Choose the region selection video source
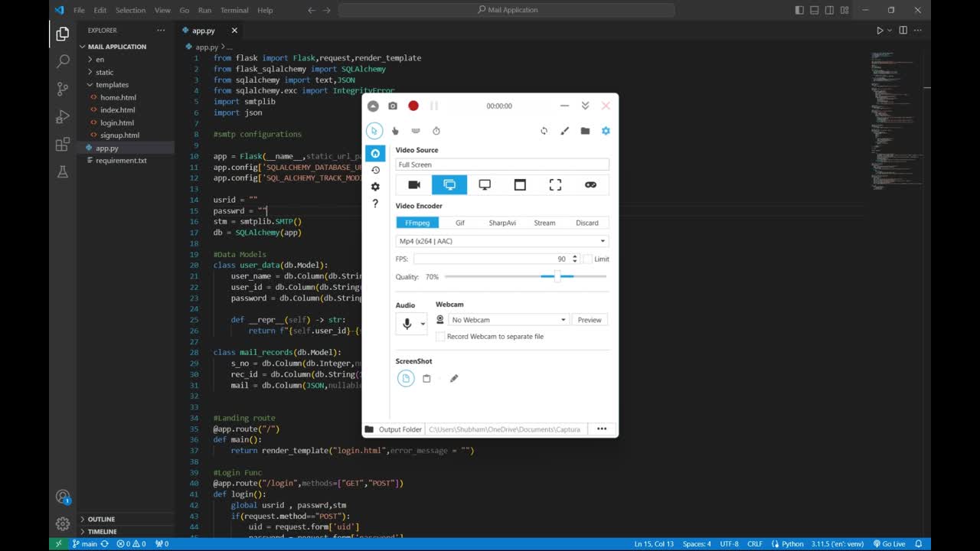This screenshot has height=551, width=980. (x=555, y=184)
